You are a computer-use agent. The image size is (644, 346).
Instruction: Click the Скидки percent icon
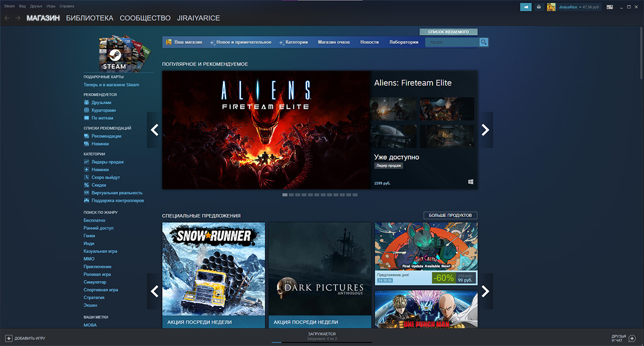[86, 185]
